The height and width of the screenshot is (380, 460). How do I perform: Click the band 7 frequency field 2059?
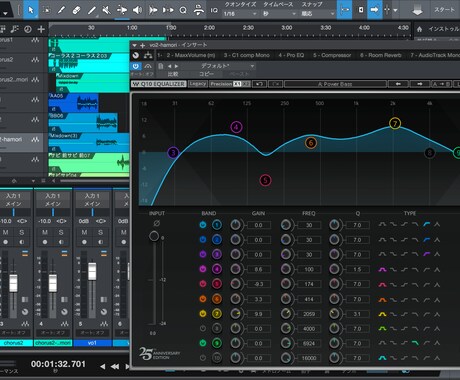309,314
